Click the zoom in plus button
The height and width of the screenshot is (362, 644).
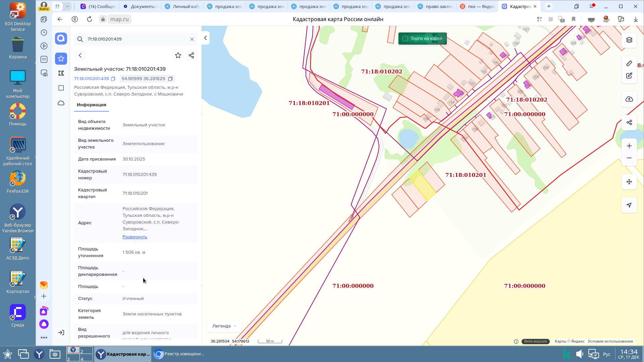[x=629, y=146]
